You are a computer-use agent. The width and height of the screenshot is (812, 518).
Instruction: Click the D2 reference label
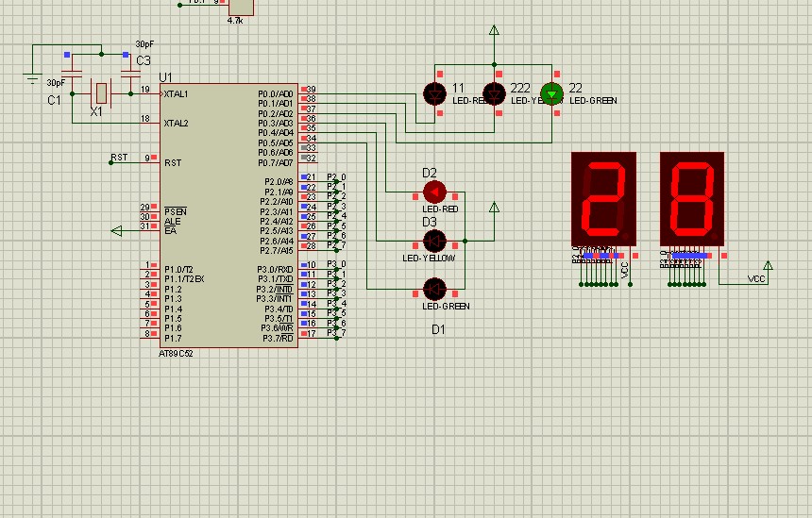click(x=430, y=173)
